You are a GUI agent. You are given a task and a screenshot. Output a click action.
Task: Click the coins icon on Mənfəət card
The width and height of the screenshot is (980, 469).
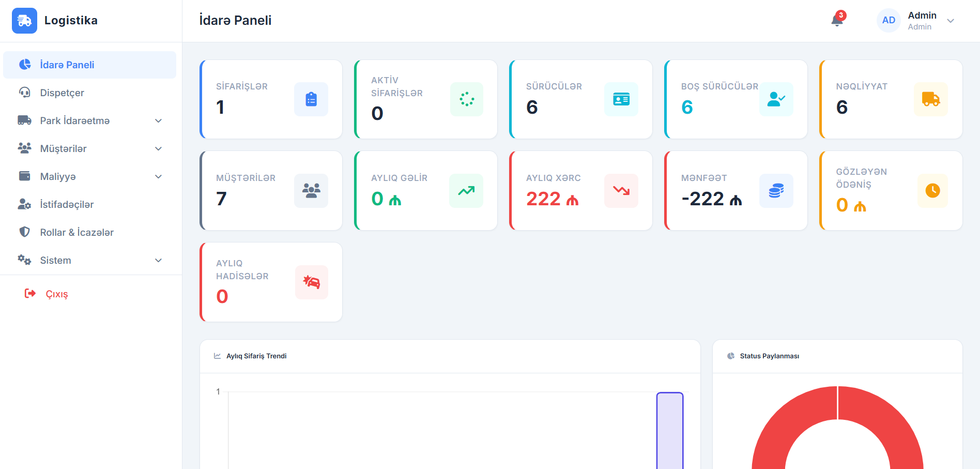pos(776,190)
